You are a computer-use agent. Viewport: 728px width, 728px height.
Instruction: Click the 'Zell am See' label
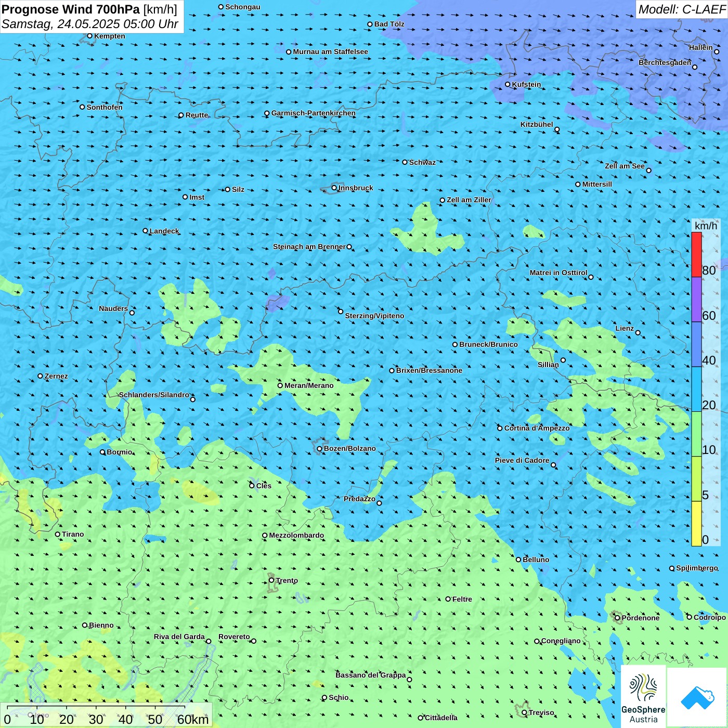coord(625,166)
